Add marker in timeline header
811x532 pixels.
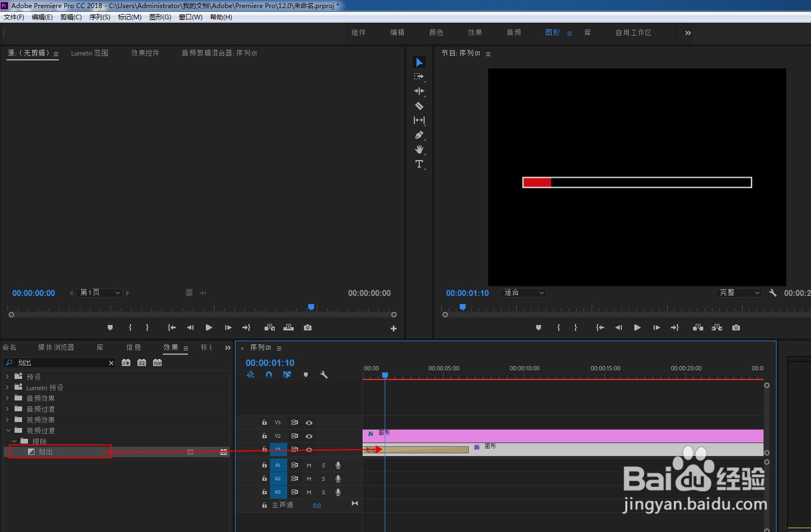point(306,375)
